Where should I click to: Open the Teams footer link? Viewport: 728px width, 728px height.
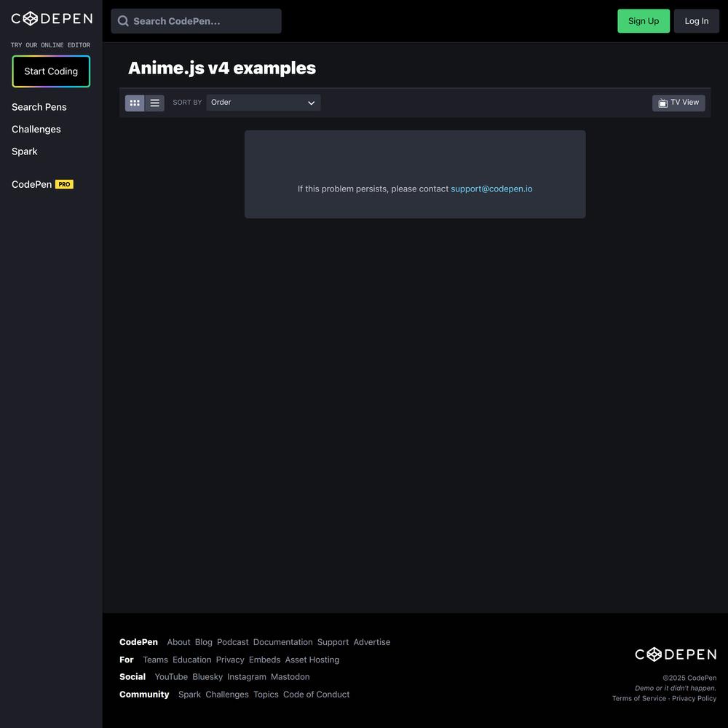156,660
